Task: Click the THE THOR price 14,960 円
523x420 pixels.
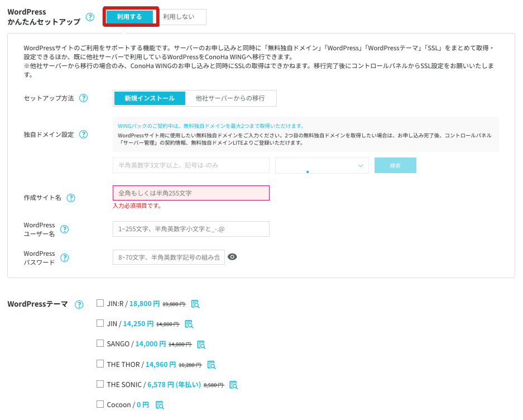Action: 161,365
